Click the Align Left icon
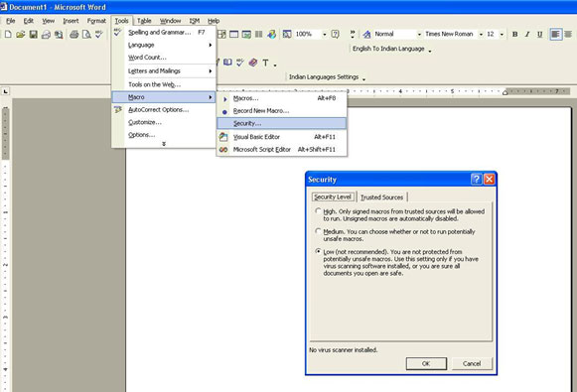 [x=556, y=34]
